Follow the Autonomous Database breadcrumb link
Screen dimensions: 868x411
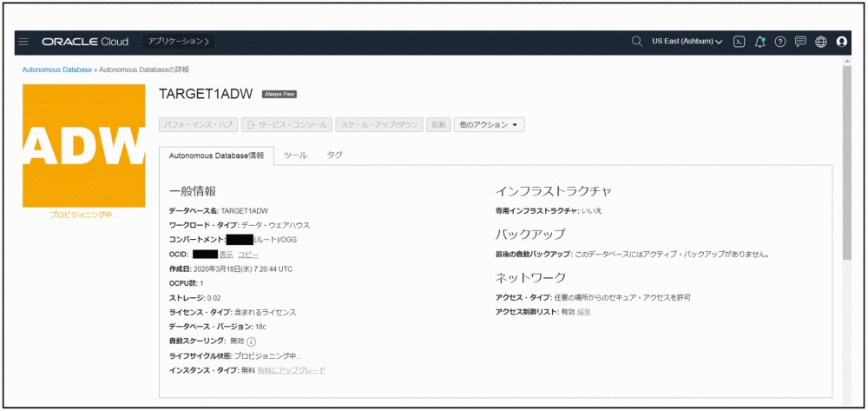click(57, 70)
